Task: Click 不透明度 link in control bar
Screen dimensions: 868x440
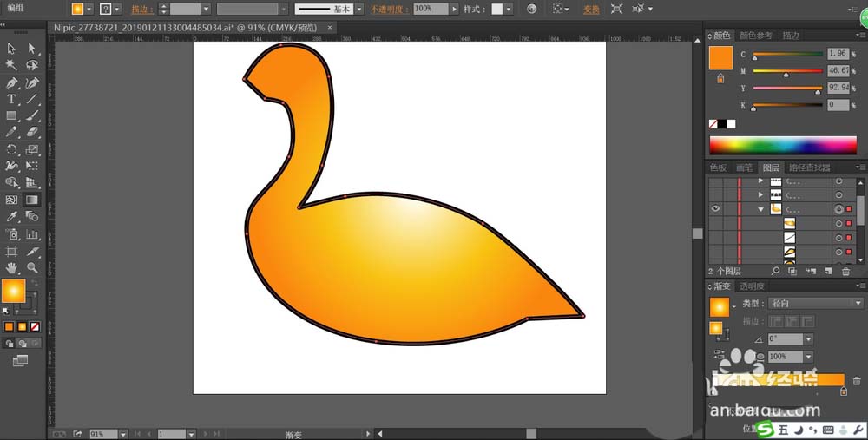Action: tap(390, 10)
